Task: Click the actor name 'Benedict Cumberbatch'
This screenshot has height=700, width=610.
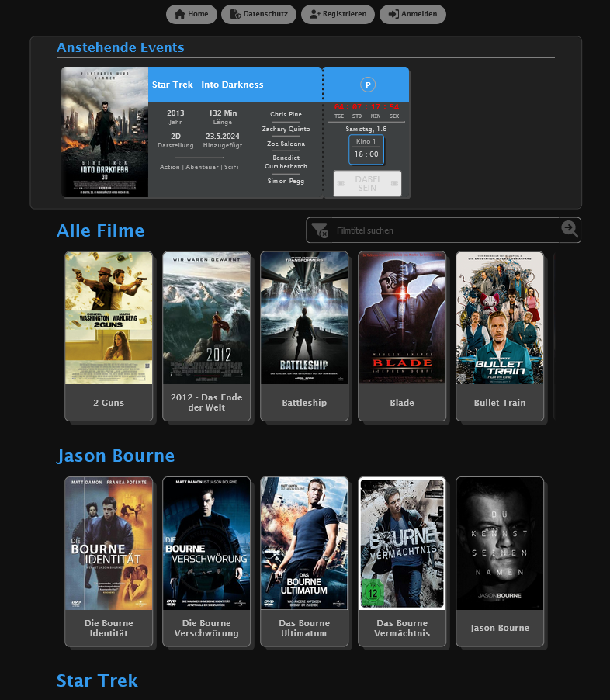Action: (x=286, y=162)
